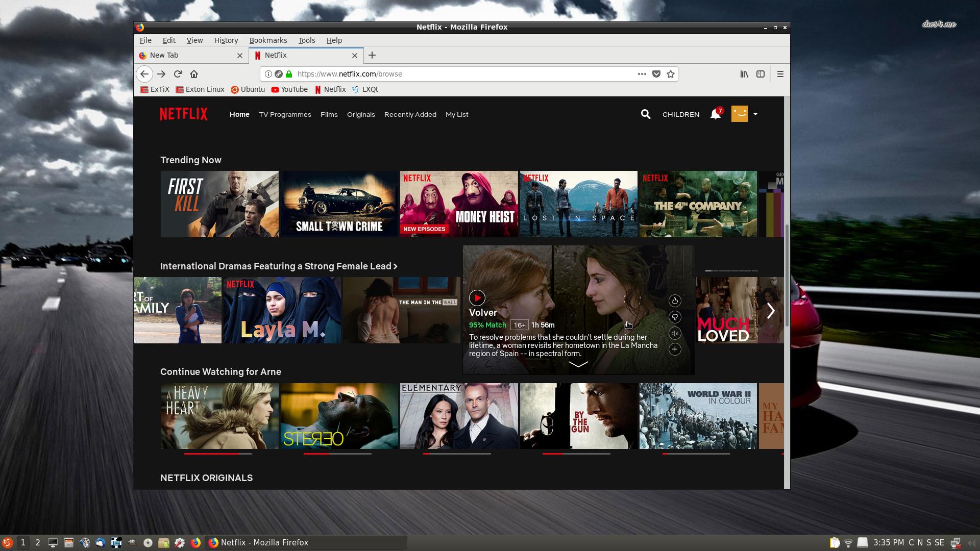Open Firefox hamburger menu
This screenshot has width=980, height=551.
point(780,74)
